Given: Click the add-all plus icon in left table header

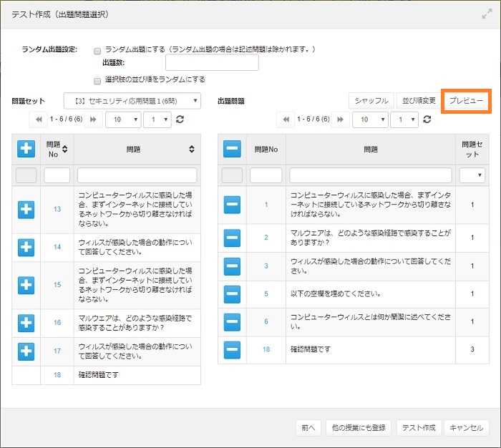Looking at the screenshot, I should (x=26, y=149).
